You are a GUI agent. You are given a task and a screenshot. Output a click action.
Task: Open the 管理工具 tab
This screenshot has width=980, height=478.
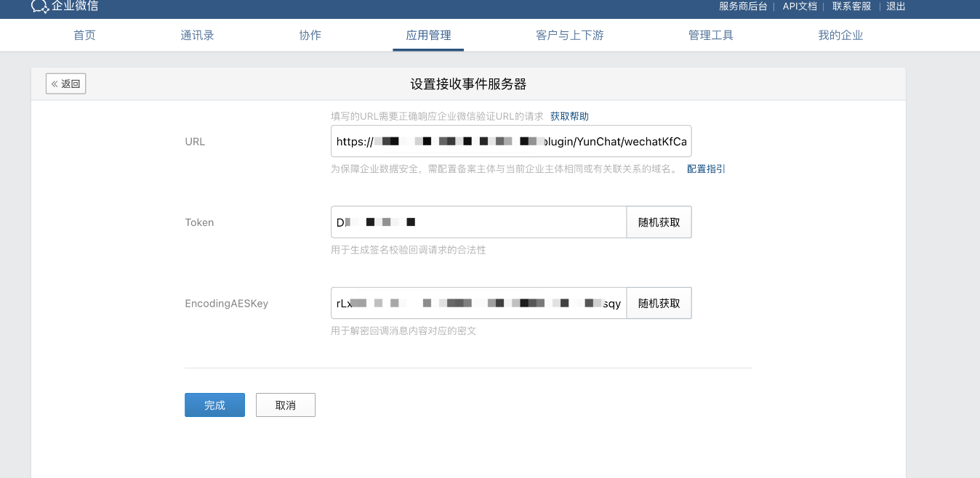[x=710, y=36]
